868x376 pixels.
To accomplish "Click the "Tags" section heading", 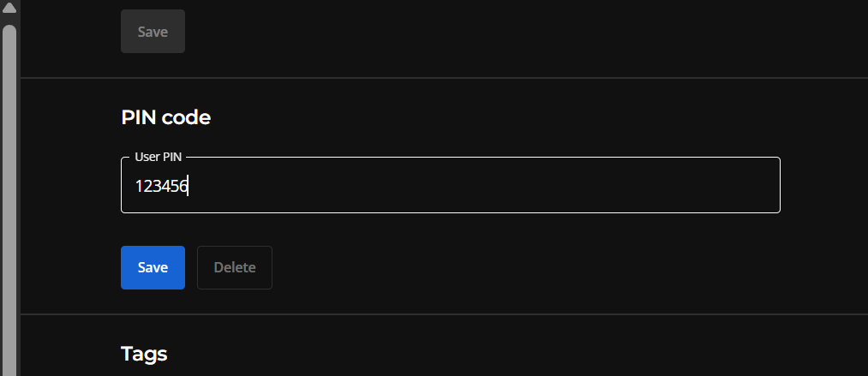I will (144, 353).
